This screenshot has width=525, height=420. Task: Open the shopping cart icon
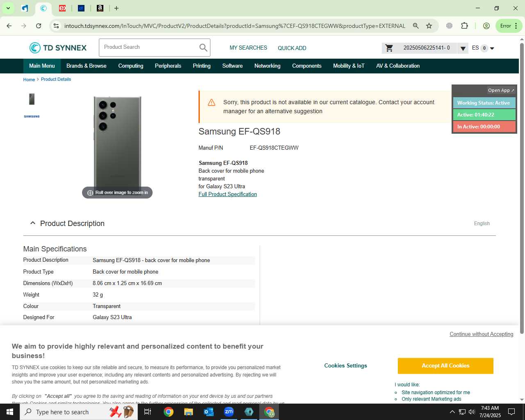coord(389,48)
